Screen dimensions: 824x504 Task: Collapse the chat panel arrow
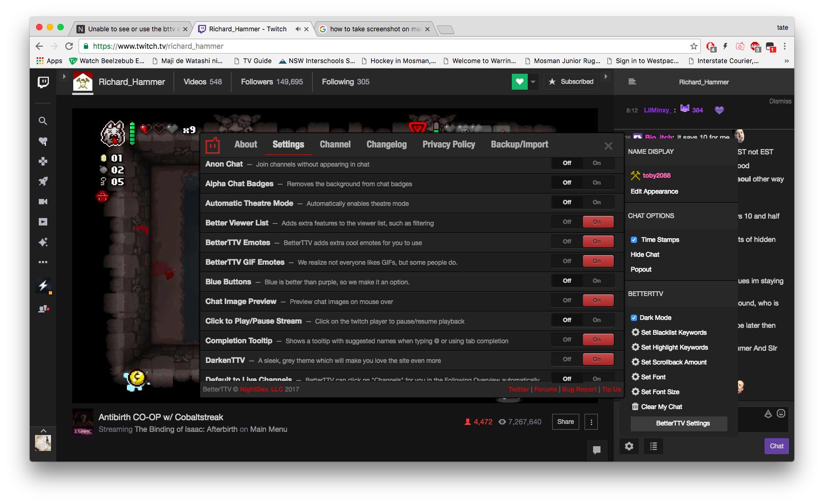pyautogui.click(x=606, y=76)
